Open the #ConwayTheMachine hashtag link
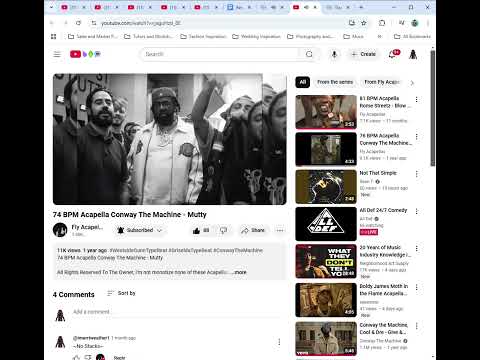Viewport: 480px width, 360px height. (238, 250)
